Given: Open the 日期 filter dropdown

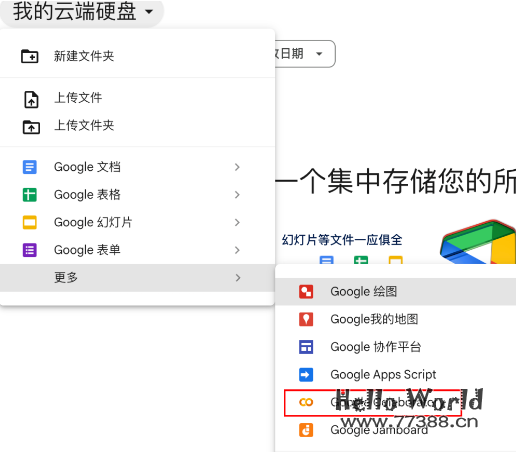Looking at the screenshot, I should (x=305, y=54).
